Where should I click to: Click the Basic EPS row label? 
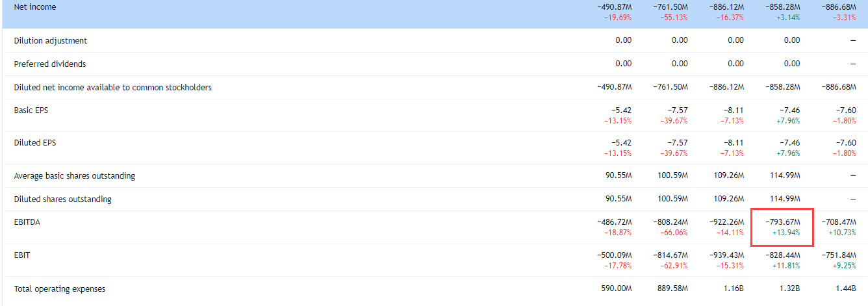point(31,110)
